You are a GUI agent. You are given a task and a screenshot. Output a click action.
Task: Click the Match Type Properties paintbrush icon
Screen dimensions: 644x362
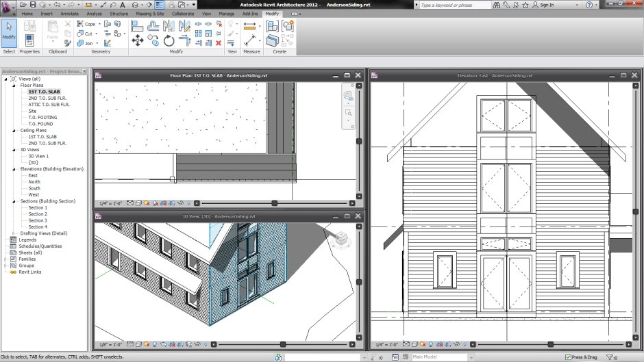point(68,42)
